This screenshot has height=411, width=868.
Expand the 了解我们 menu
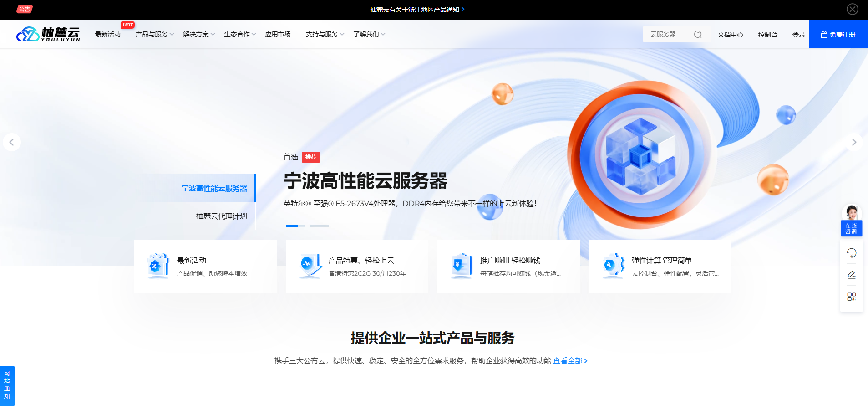coord(369,34)
